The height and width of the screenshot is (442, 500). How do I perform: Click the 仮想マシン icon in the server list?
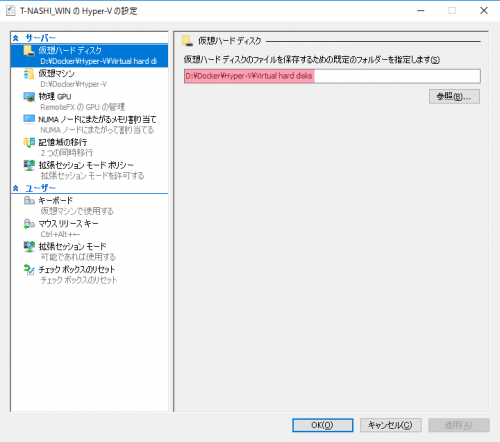tap(29, 74)
